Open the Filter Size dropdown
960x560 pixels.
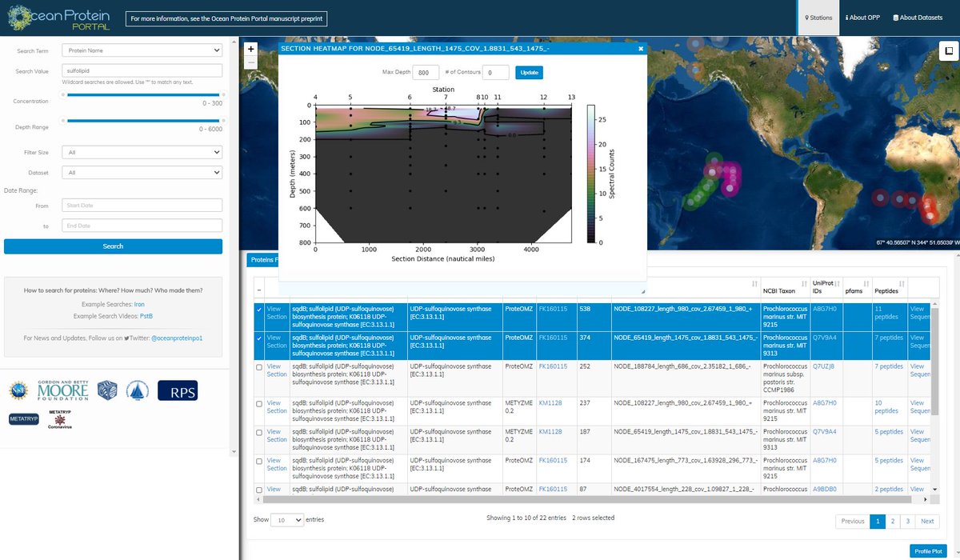pos(142,152)
